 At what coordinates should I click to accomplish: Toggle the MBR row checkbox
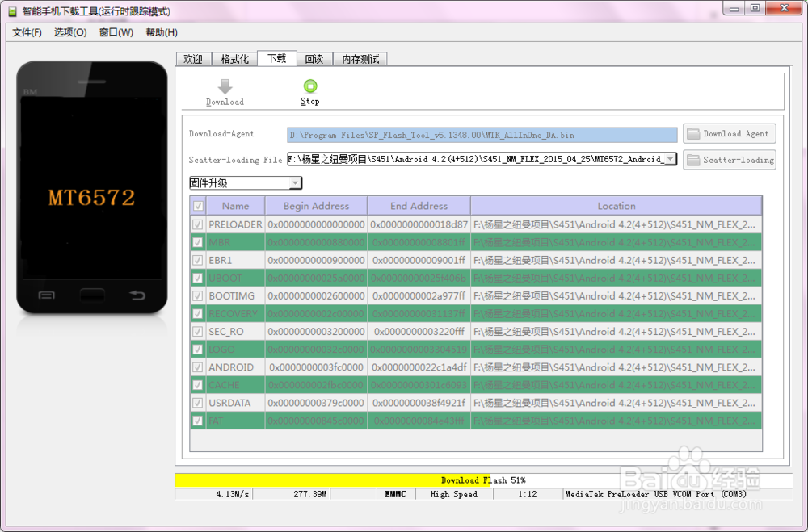click(197, 242)
